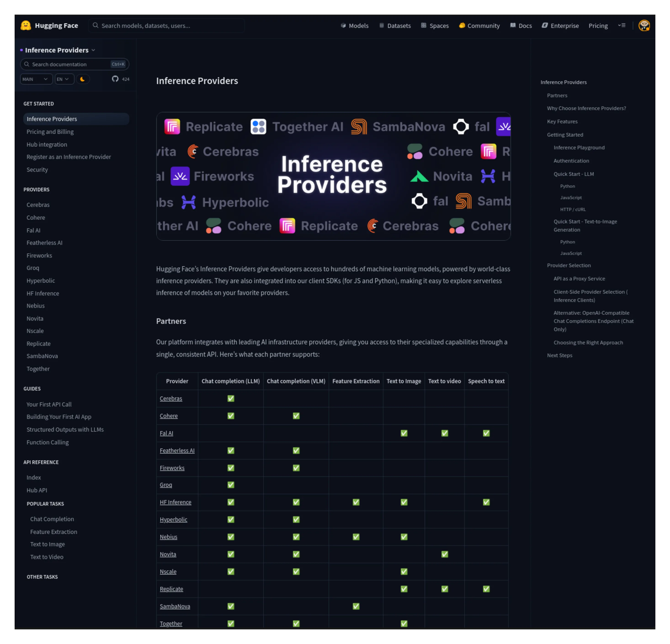The height and width of the screenshot is (644, 670).
Task: Click the Spaces grid icon
Action: (423, 26)
